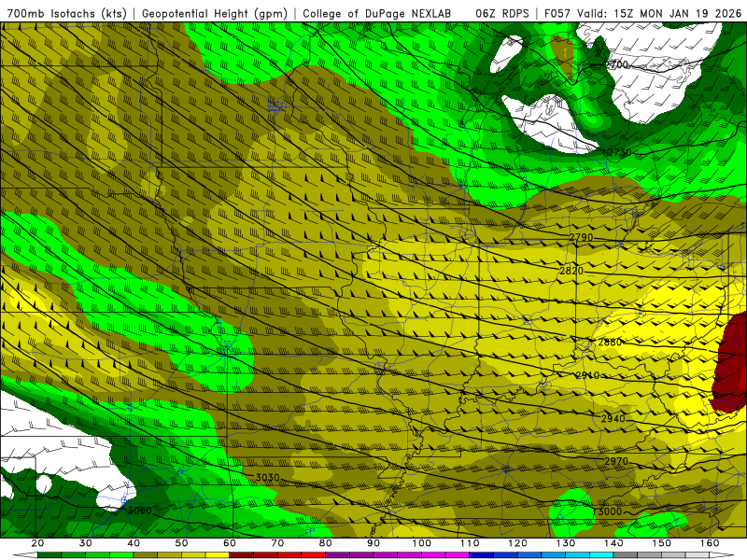The image size is (747, 560).
Task: Pick the darkest blue color bar segment
Action: pyautogui.click(x=482, y=555)
